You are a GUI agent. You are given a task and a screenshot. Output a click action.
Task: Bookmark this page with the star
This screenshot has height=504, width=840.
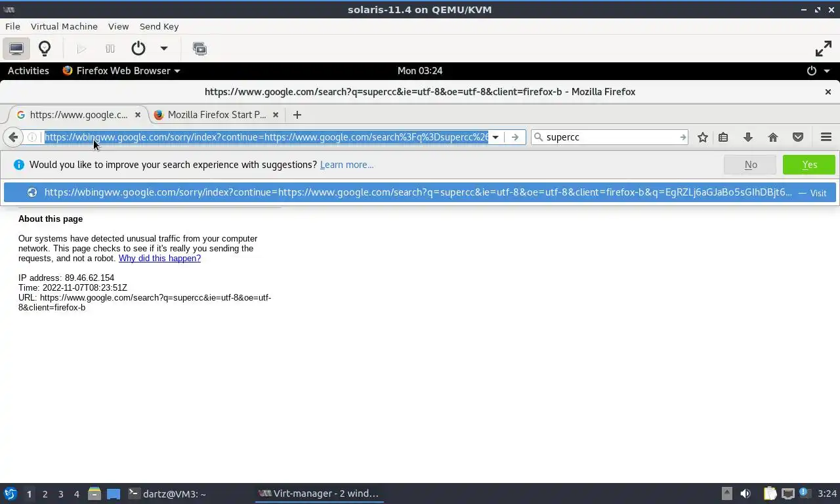[x=703, y=137]
